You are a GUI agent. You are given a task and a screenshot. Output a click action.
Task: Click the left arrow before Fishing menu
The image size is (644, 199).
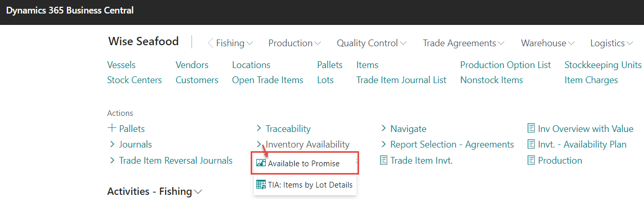(210, 43)
